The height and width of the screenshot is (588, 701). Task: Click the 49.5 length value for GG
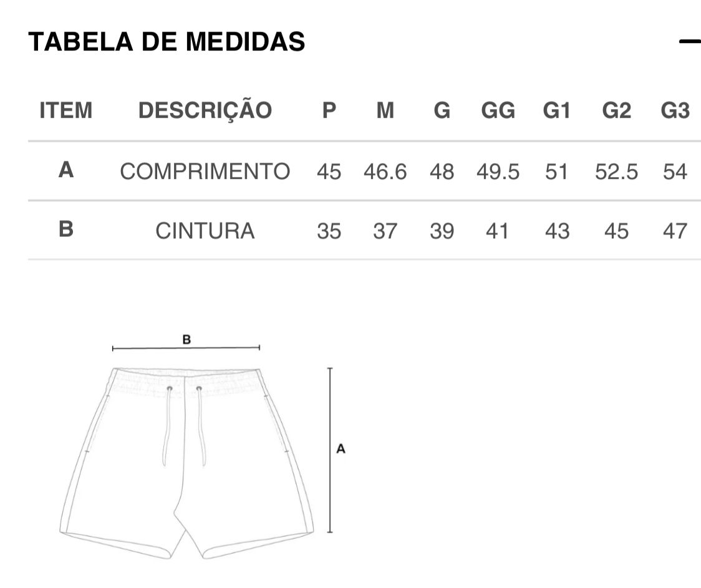[x=498, y=171]
